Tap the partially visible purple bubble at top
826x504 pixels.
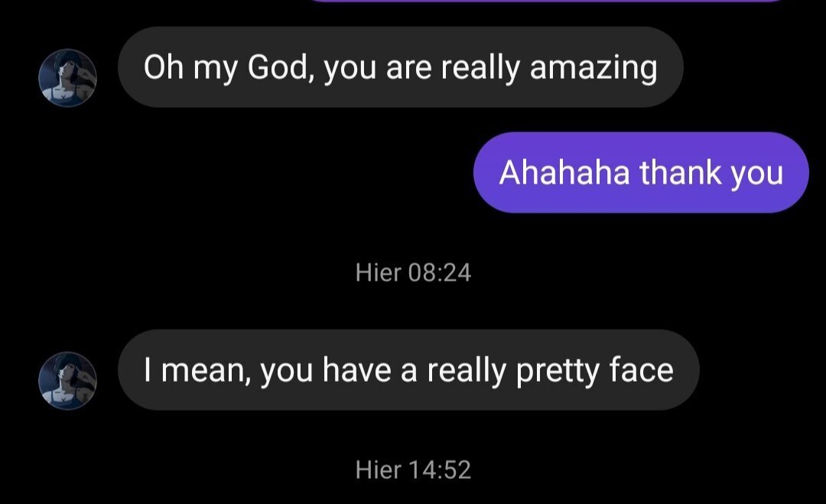tap(547, 2)
